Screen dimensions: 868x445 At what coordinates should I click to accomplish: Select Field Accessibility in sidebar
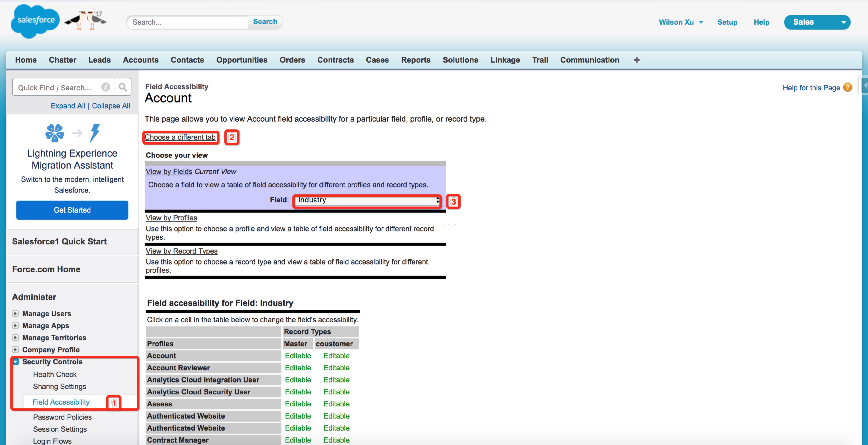61,402
